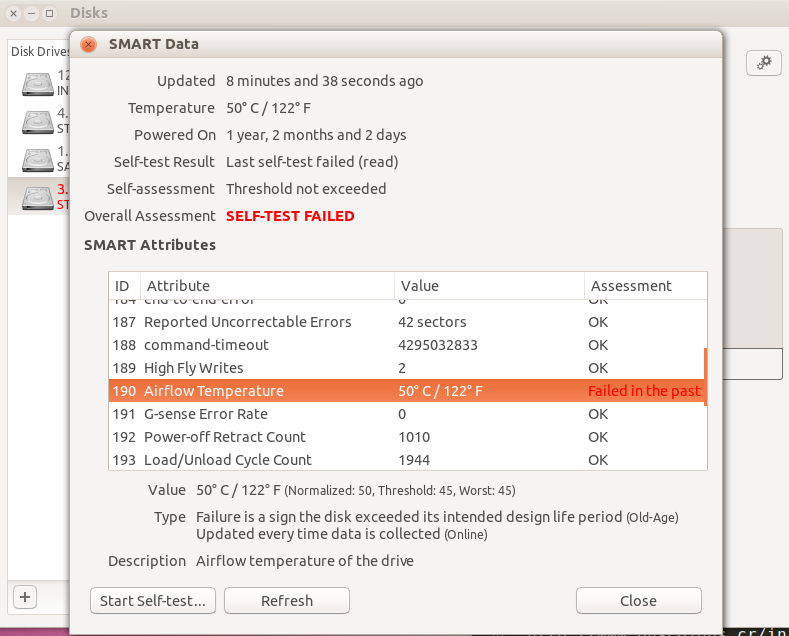Sort by the Value column header
The width and height of the screenshot is (789, 636).
(489, 286)
